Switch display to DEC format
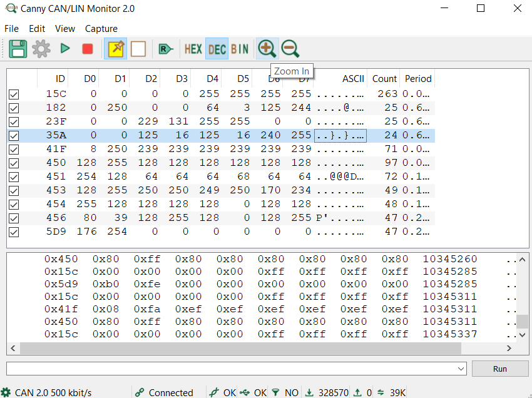 coord(217,49)
